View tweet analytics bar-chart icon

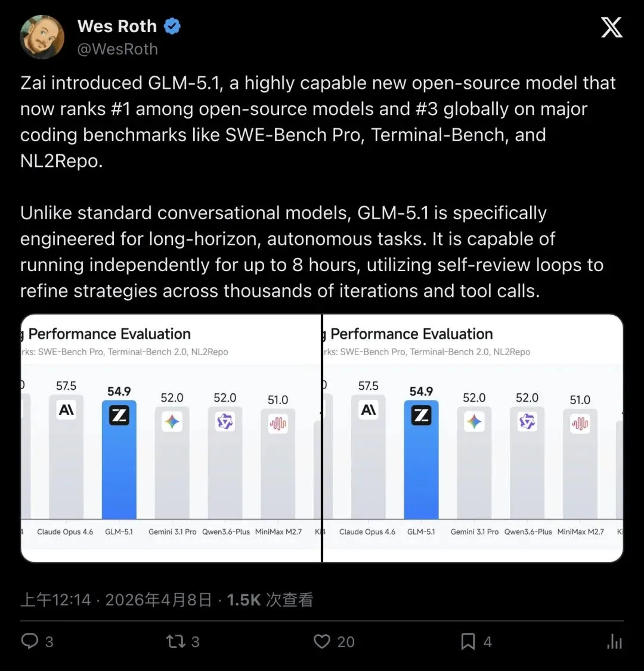tap(614, 641)
